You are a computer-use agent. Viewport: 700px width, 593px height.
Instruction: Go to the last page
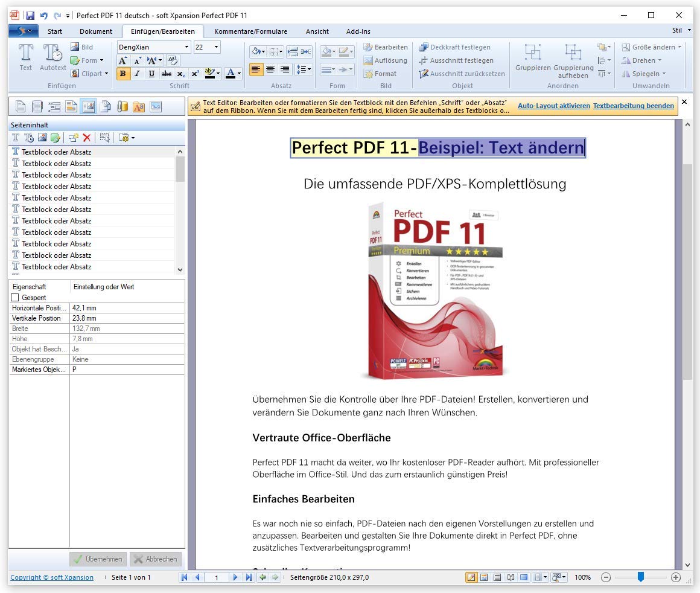pyautogui.click(x=249, y=577)
